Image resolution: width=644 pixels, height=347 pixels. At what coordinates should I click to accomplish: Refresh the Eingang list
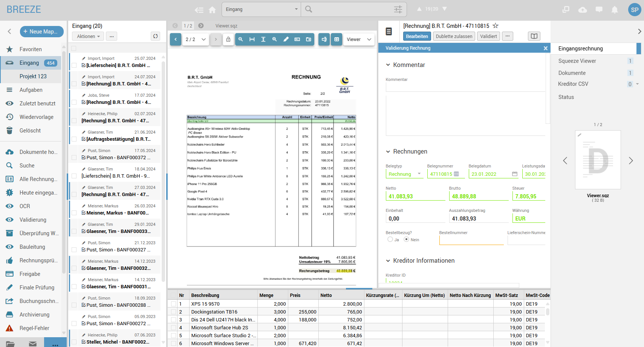(156, 36)
